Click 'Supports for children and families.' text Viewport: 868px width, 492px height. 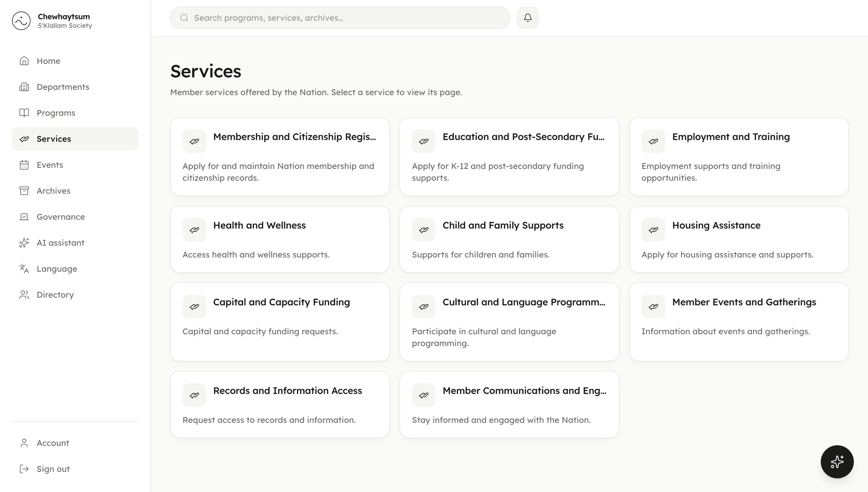(x=481, y=255)
